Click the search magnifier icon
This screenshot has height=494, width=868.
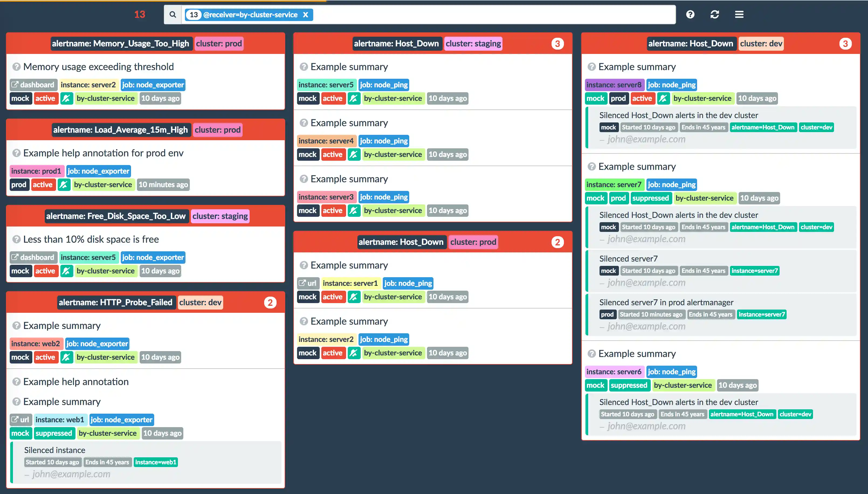pos(173,14)
